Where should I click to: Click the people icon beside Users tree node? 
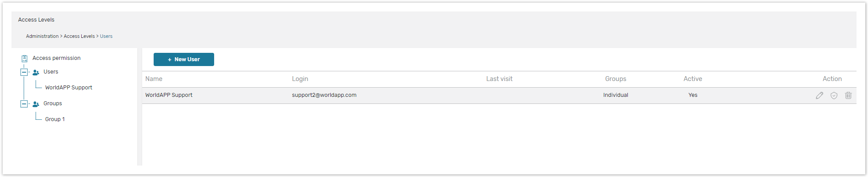click(36, 72)
